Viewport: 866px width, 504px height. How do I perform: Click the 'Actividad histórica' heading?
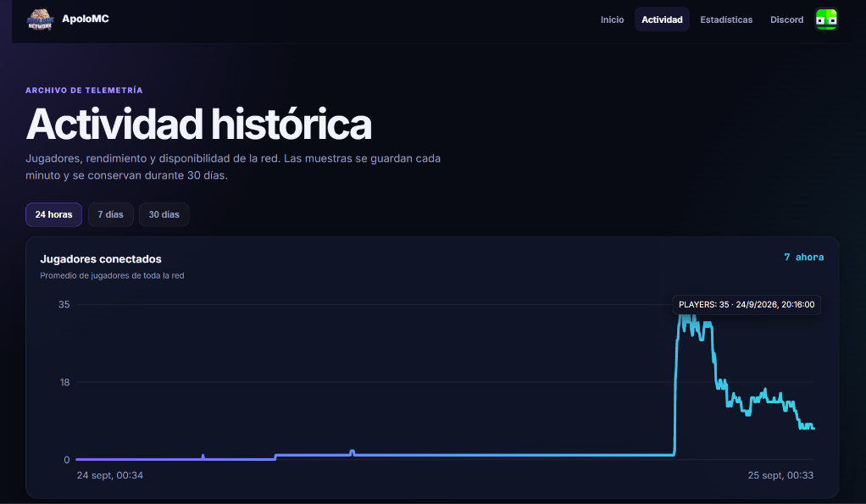coord(198,124)
